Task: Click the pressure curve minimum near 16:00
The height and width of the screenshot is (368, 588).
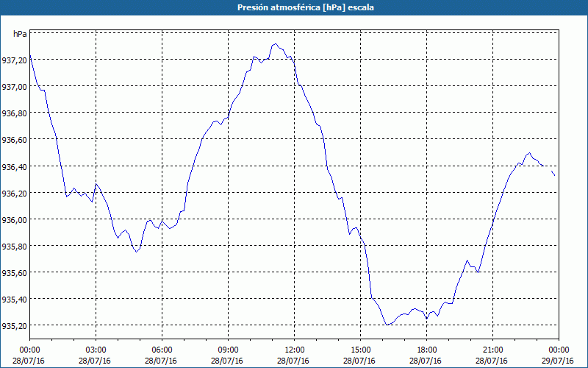Action: (387, 325)
